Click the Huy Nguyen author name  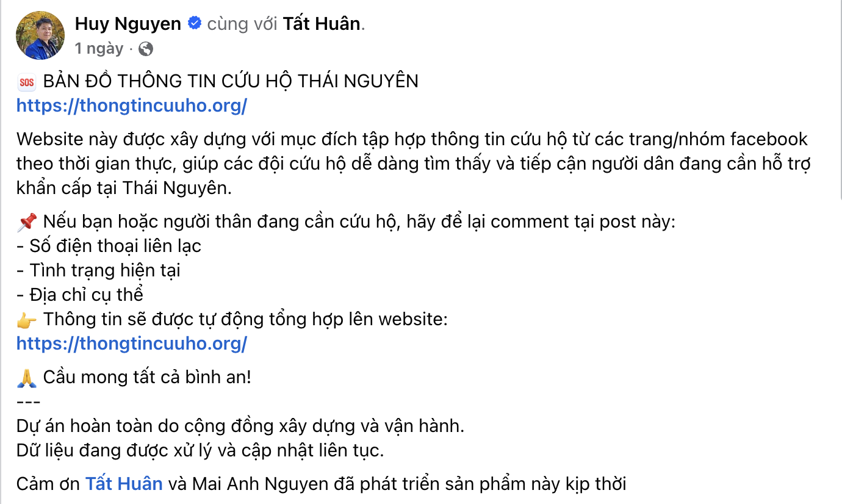pyautogui.click(x=128, y=24)
